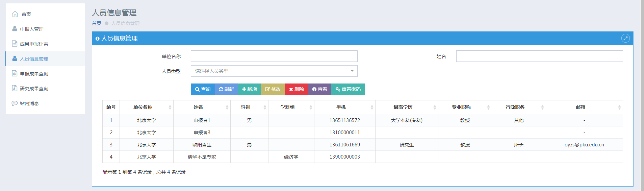Click the 人员信息管理 sidebar user icon

[x=15, y=58]
